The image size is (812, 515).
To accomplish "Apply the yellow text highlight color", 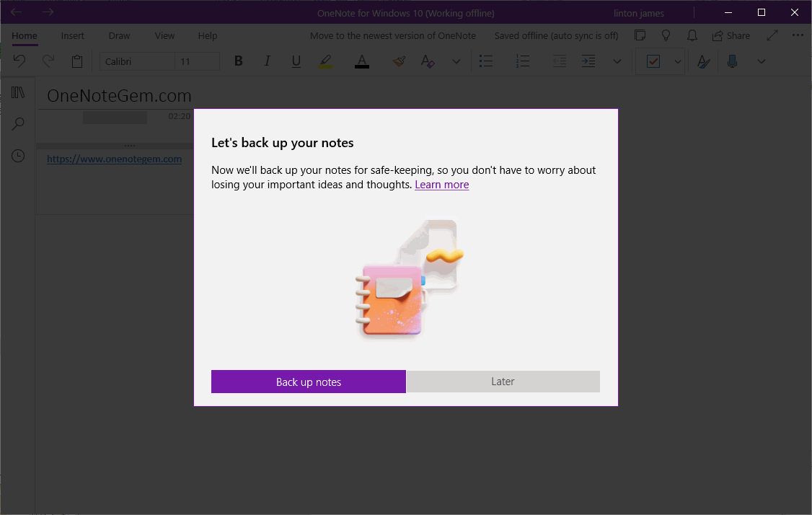I will coord(325,61).
